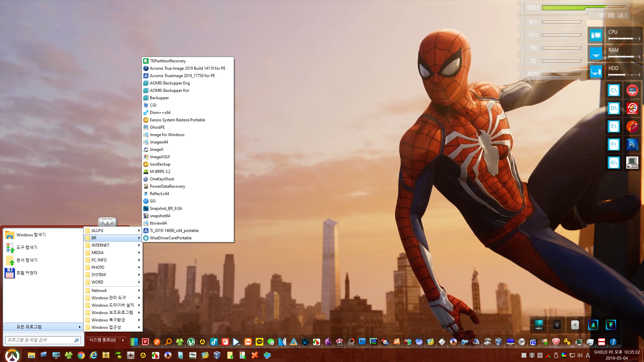Viewport: 644px width, 362px height.
Task: Open Eassos System Restore Portable
Action: (188, 120)
